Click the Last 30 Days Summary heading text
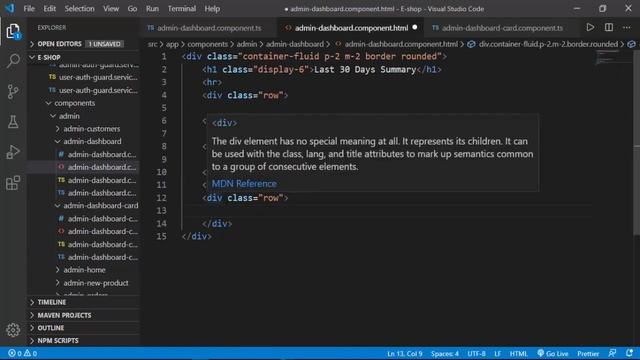The height and width of the screenshot is (360, 640). tap(365, 69)
